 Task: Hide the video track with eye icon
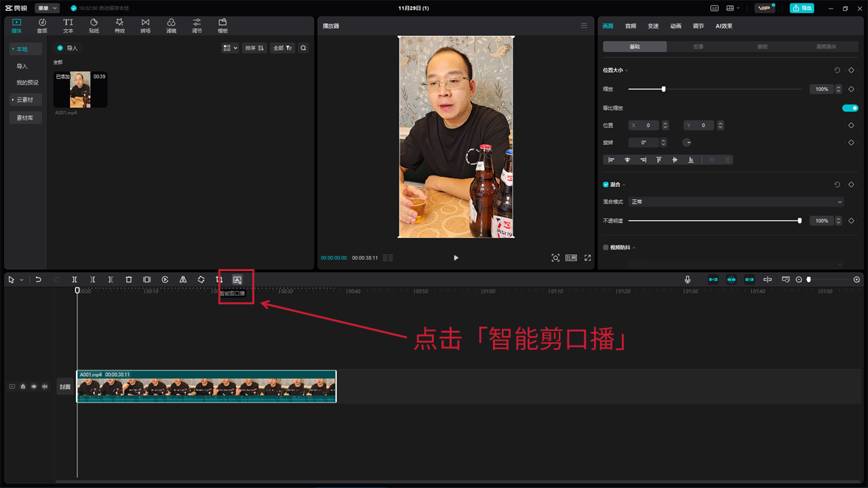tap(34, 386)
